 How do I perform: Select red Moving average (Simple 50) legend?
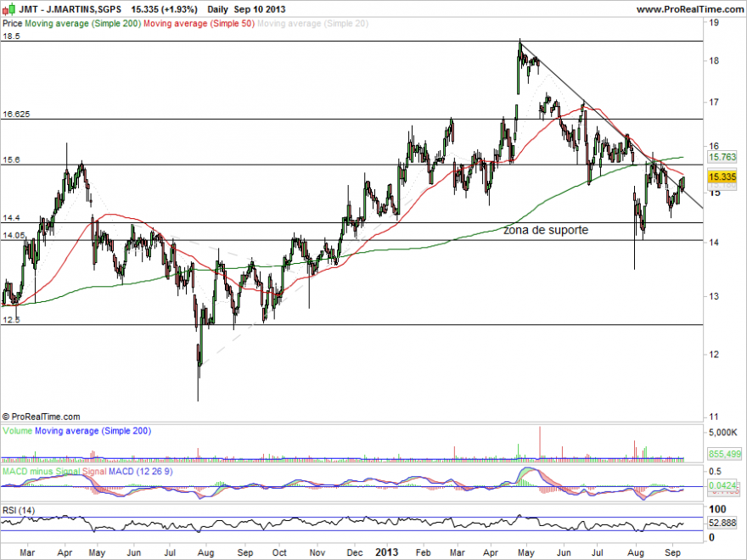pyautogui.click(x=199, y=24)
